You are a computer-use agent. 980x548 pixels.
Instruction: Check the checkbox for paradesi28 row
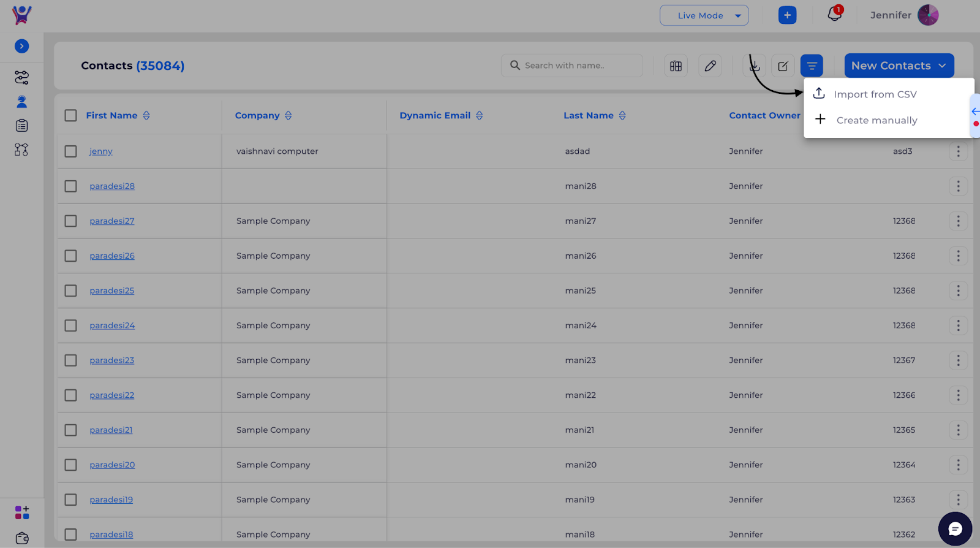71,186
